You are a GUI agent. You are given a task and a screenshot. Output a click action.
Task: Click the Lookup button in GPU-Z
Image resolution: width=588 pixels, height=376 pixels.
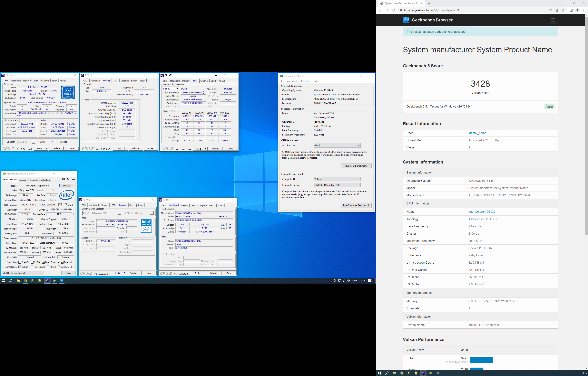[x=66, y=186]
